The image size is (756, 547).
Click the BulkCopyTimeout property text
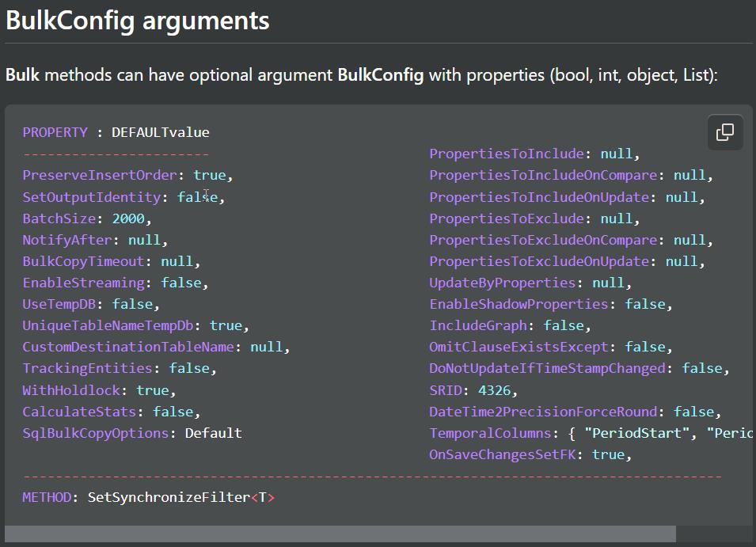click(x=83, y=261)
